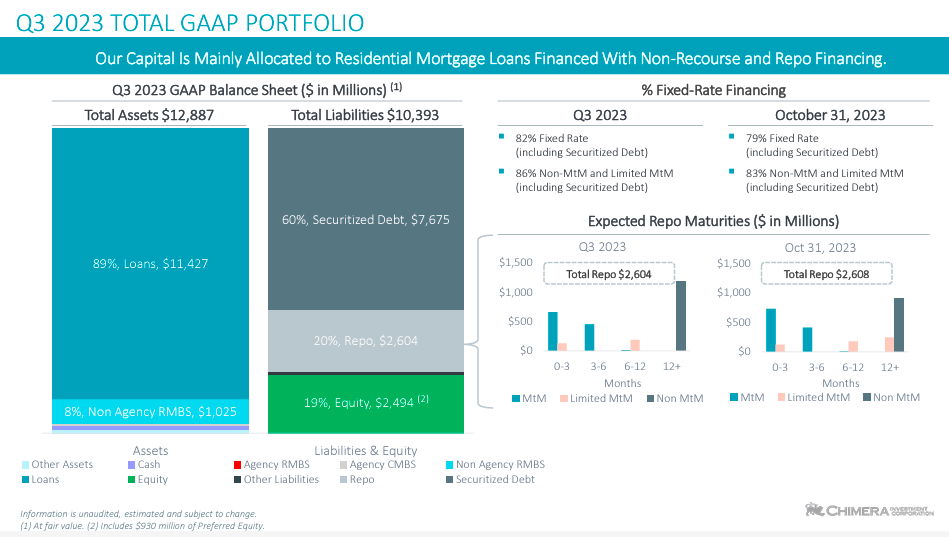Click the 'Oct 31, 2023' chart title
Viewport: 949px width, 537px height.
click(820, 248)
